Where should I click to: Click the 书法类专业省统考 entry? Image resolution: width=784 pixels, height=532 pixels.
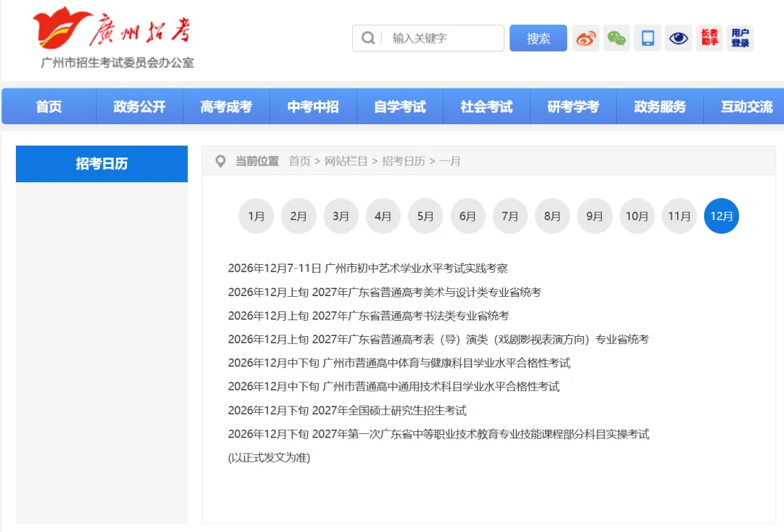tap(369, 316)
